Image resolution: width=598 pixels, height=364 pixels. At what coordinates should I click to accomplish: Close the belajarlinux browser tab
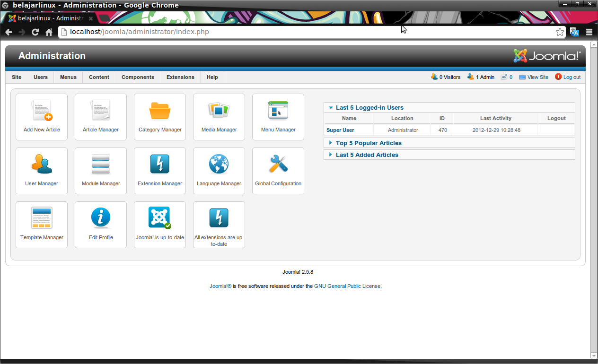[91, 19]
